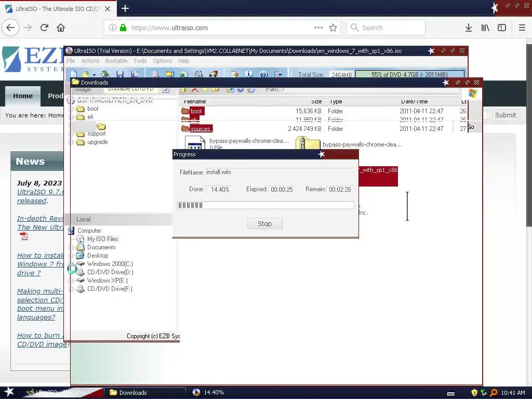Open the Actions menu in UltraISO
Image resolution: width=532 pixels, height=399 pixels.
coord(90,61)
